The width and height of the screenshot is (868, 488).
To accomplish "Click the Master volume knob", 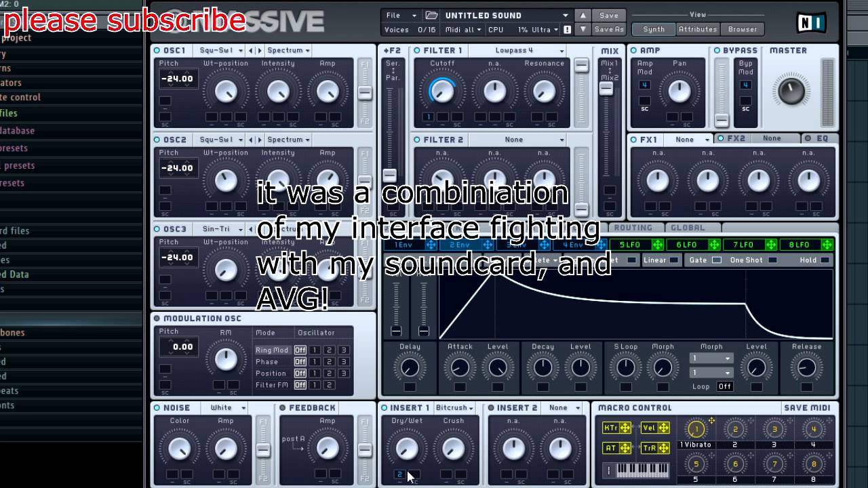I will pyautogui.click(x=791, y=89).
